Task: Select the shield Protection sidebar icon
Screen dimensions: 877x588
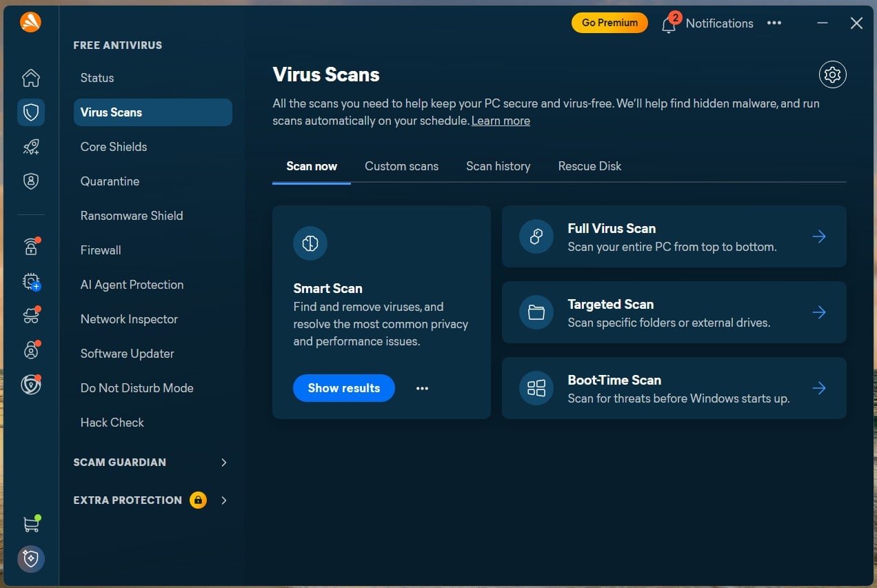Action: (31, 112)
